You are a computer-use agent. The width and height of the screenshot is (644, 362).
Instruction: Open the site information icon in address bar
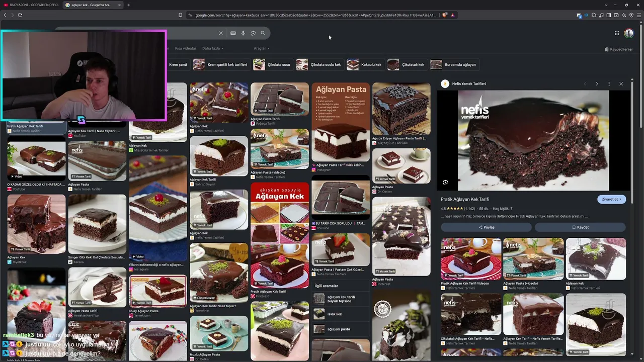click(x=190, y=15)
